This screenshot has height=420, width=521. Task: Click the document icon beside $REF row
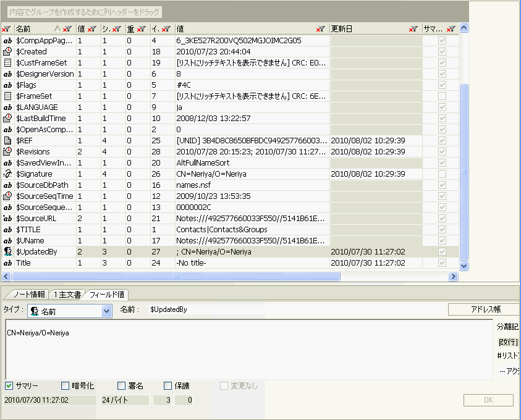click(x=6, y=140)
